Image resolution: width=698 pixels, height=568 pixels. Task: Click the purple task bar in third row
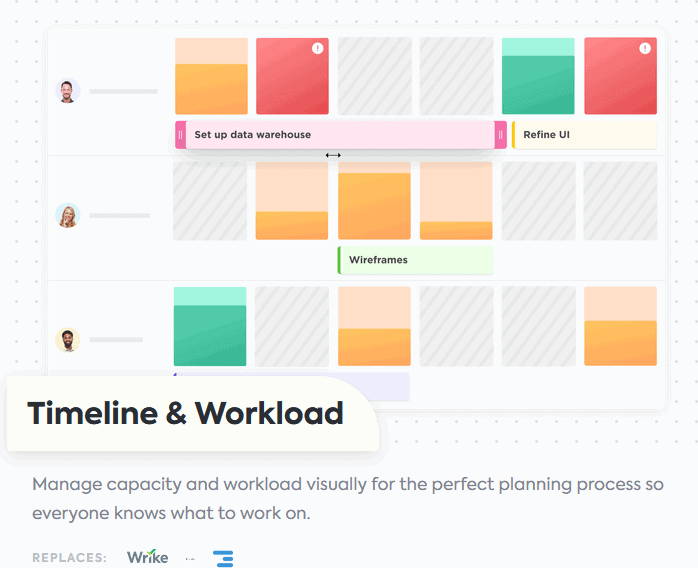click(292, 386)
